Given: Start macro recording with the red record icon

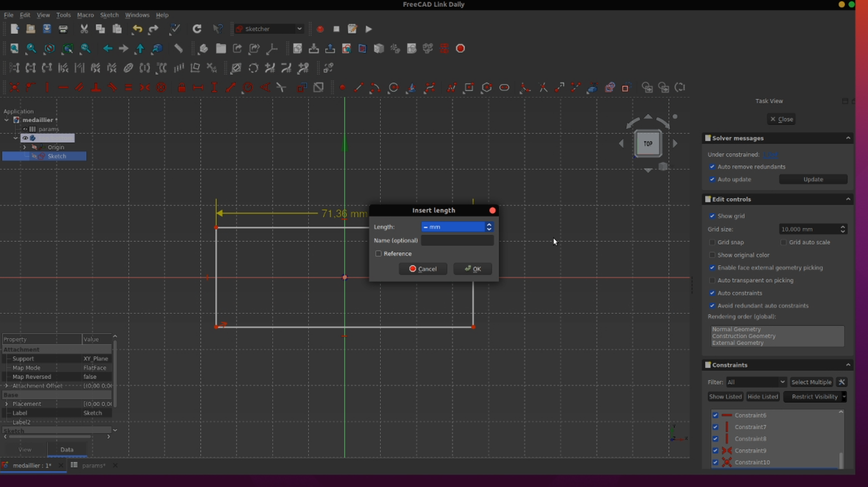Looking at the screenshot, I should pyautogui.click(x=320, y=29).
